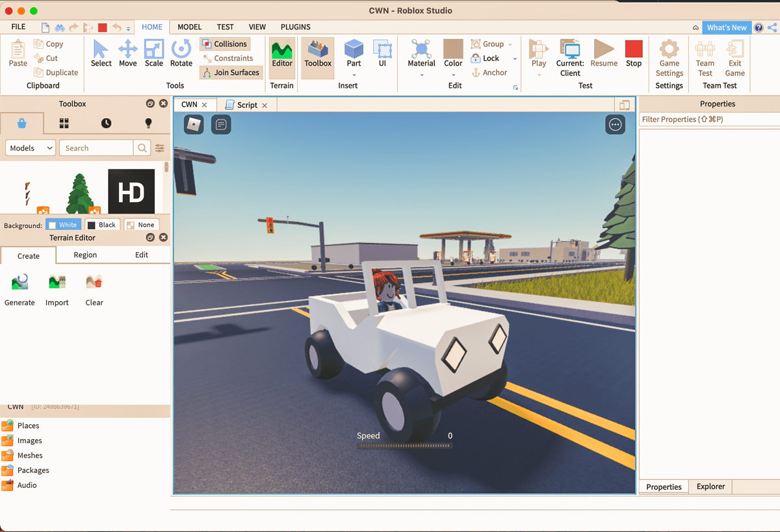This screenshot has height=532, width=780.
Task: Open Game Settings gear
Action: pyautogui.click(x=669, y=58)
